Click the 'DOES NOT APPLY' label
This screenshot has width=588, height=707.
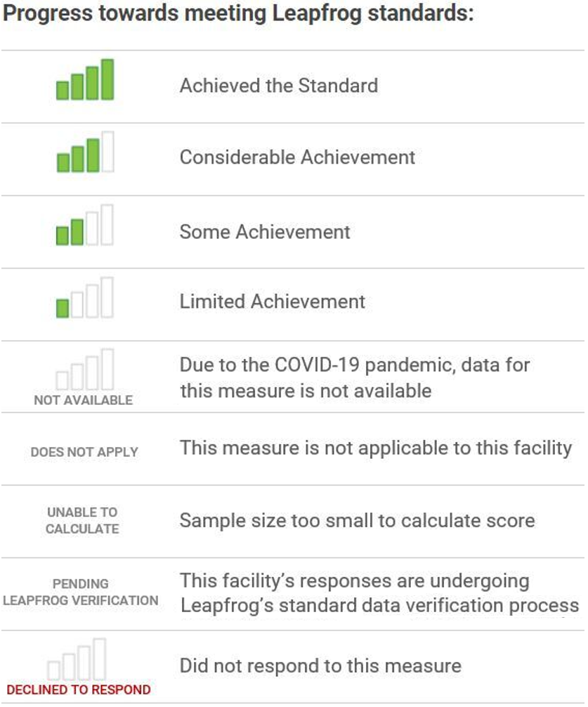point(84,452)
